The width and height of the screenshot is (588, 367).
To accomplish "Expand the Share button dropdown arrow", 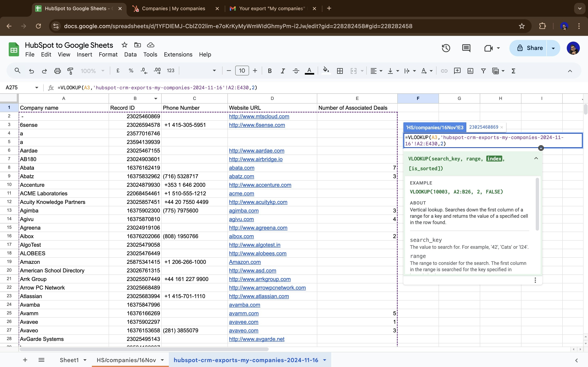I will click(553, 48).
